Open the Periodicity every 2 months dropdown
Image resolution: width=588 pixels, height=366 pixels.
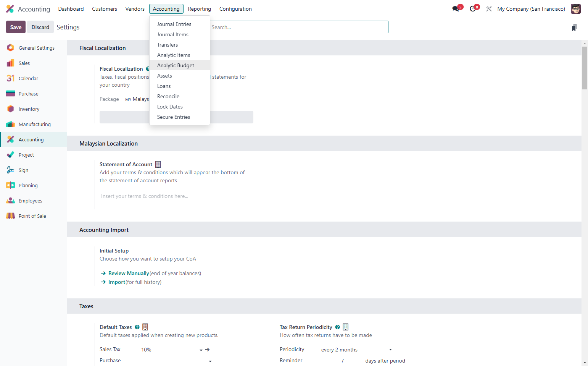pyautogui.click(x=356, y=350)
